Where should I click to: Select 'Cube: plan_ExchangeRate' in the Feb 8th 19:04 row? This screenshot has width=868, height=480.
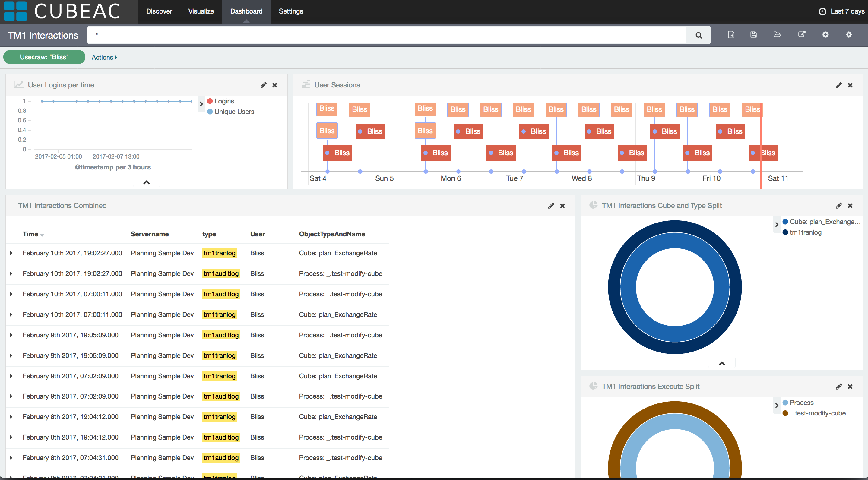(338, 417)
